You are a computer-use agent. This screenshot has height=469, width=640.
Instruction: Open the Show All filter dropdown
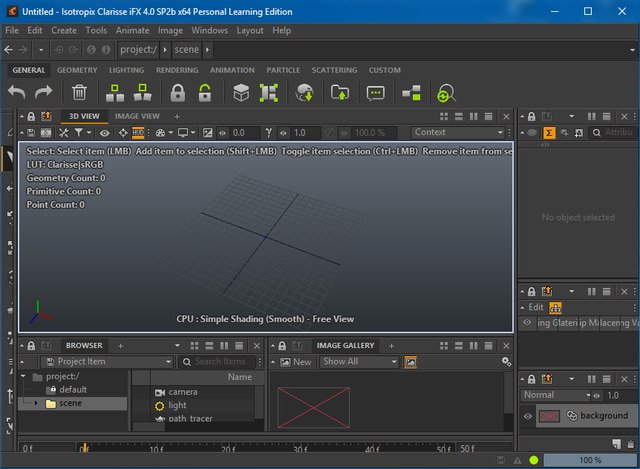coord(359,362)
